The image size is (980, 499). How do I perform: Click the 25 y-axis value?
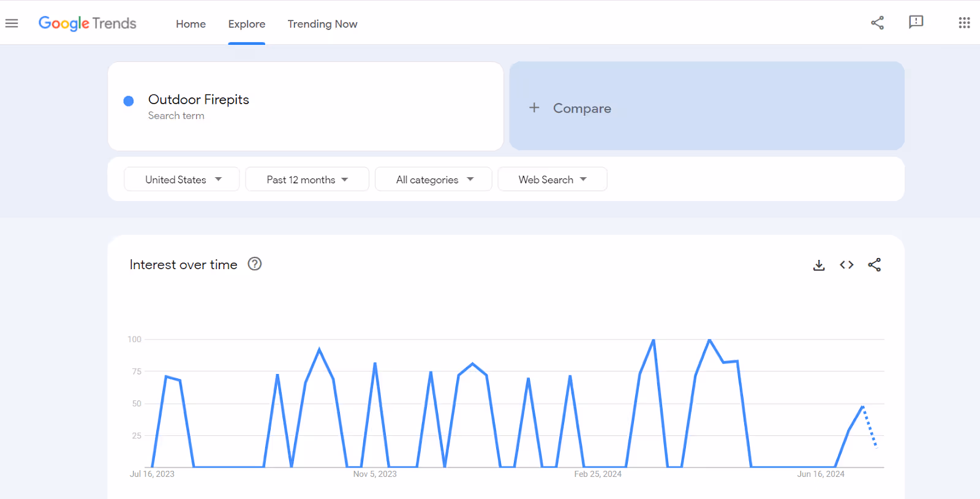[137, 436]
